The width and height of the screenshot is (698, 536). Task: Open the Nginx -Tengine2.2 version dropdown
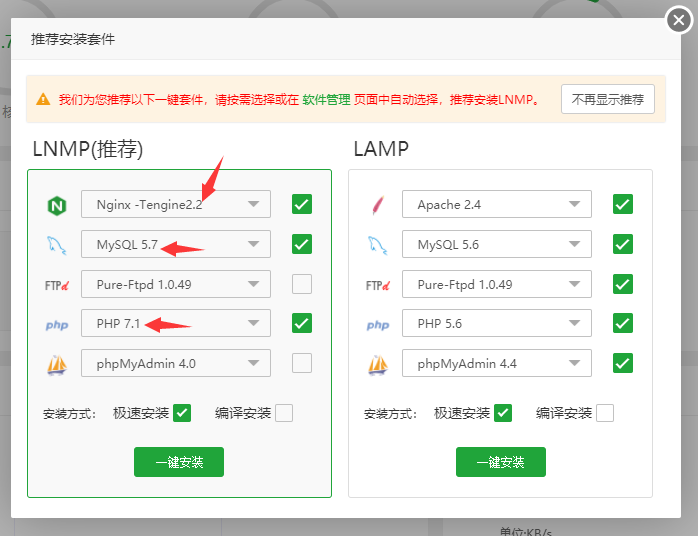(176, 205)
